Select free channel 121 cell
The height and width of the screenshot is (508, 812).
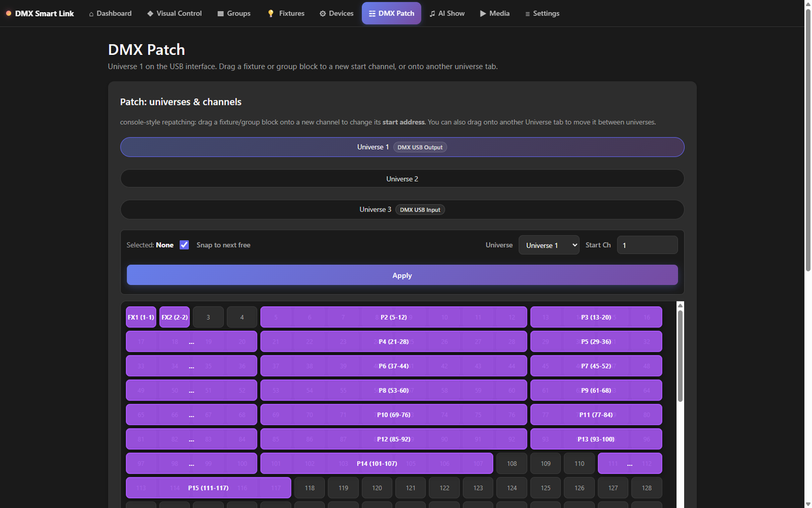click(x=411, y=488)
